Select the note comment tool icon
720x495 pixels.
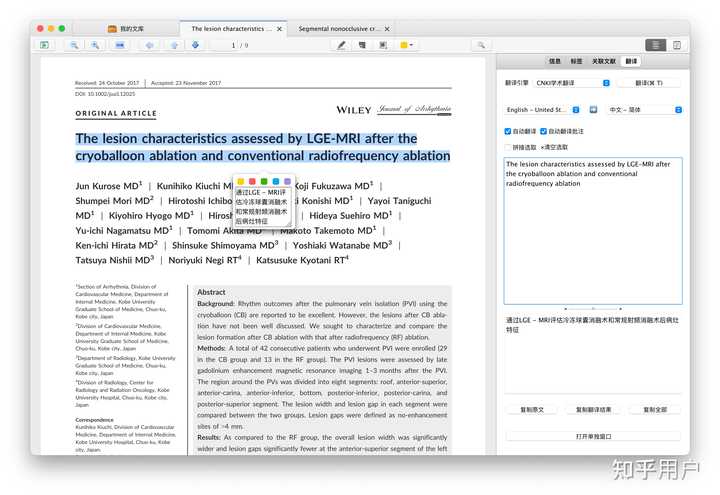[x=362, y=45]
